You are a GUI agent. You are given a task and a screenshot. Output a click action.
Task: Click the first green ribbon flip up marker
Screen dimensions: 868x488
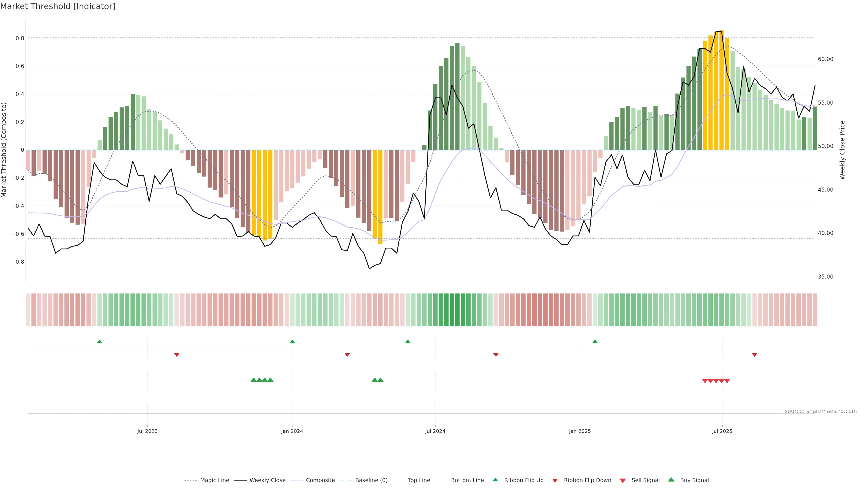coord(99,342)
